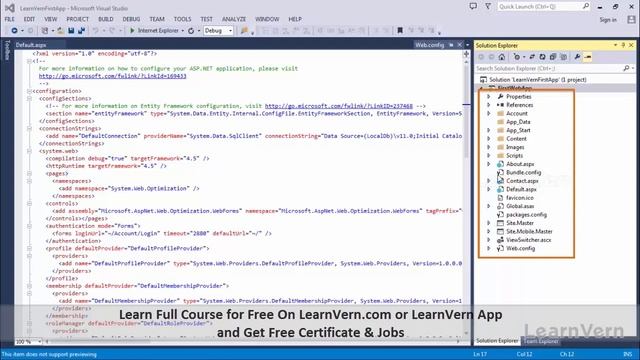Toggle a bookmark with the Bookmark toolbar icon
The image size is (640, 360).
pyautogui.click(x=400, y=31)
